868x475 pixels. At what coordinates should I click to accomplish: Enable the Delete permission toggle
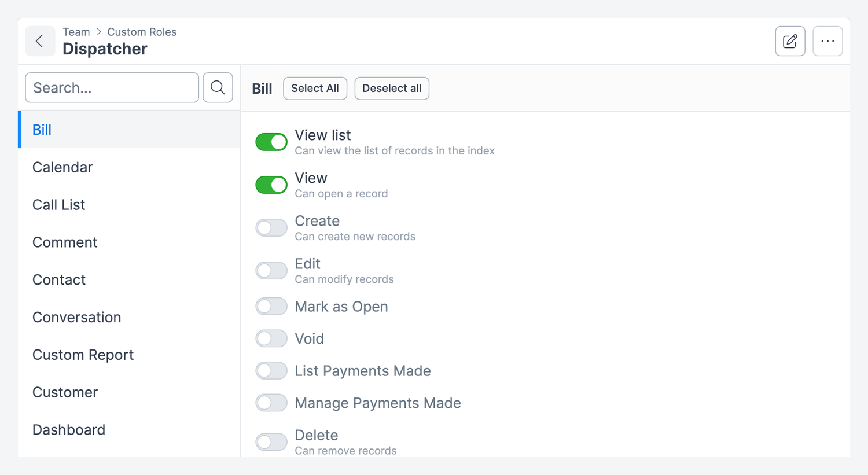271,441
